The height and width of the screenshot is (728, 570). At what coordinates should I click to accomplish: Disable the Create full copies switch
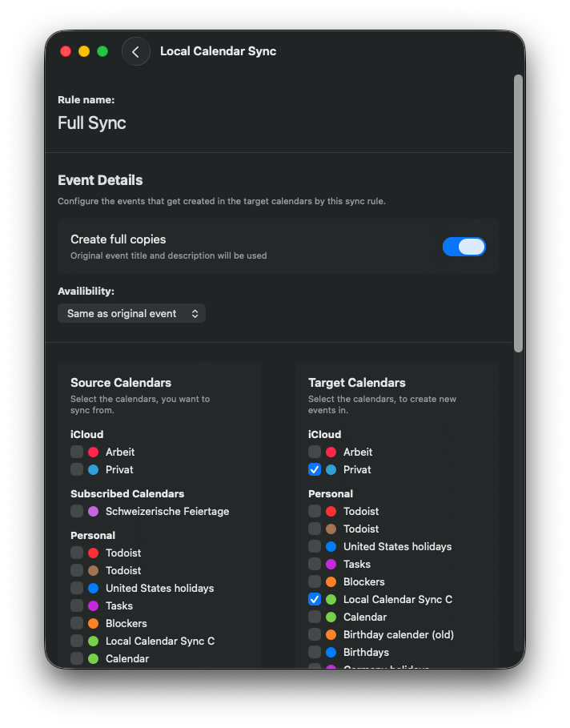coord(464,247)
